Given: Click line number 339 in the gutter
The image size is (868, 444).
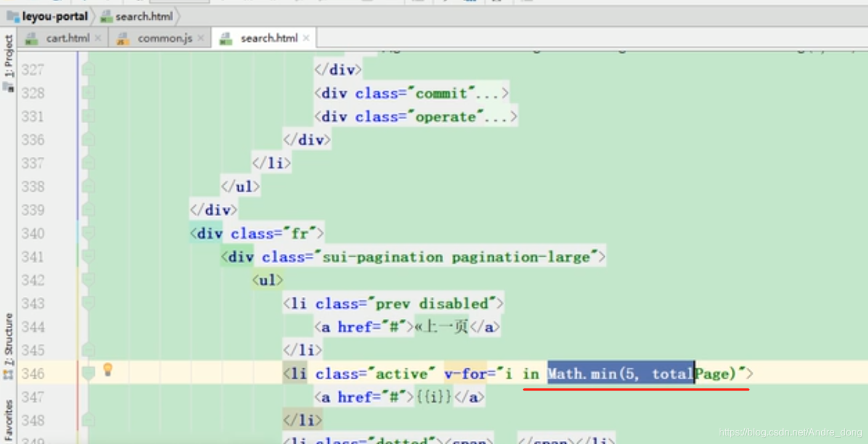Looking at the screenshot, I should (x=33, y=210).
